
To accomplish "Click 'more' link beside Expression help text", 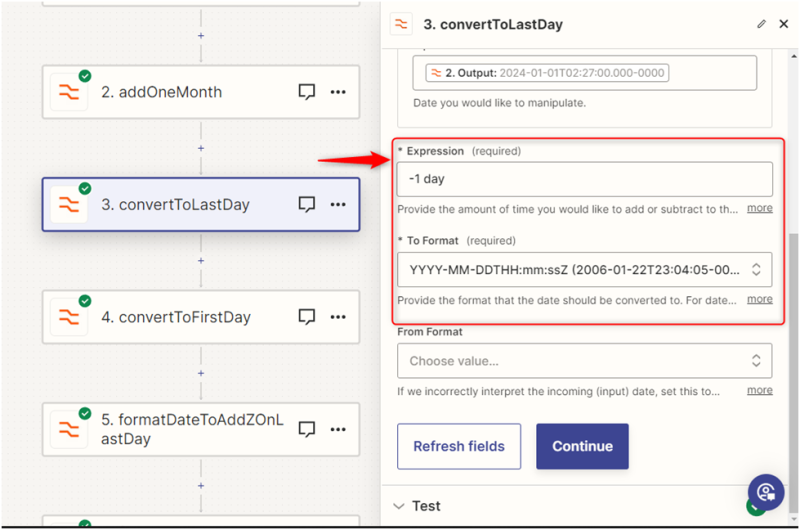I will [x=759, y=209].
